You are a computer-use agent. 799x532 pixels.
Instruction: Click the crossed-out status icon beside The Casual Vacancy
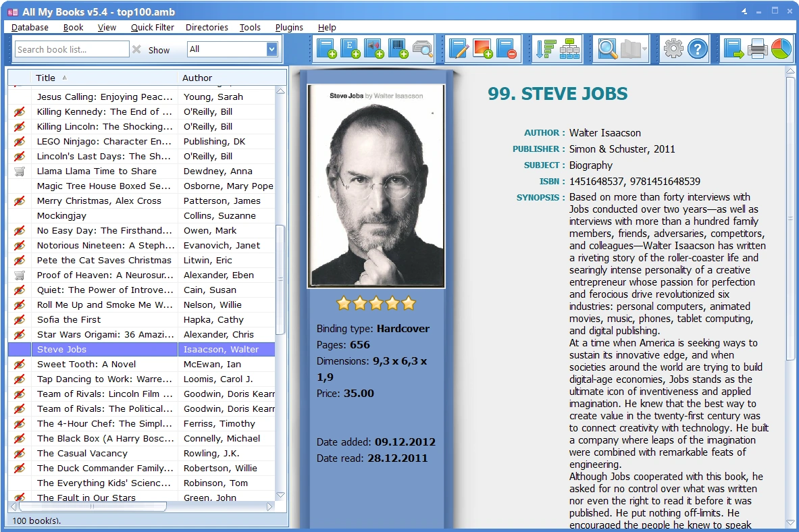20,453
